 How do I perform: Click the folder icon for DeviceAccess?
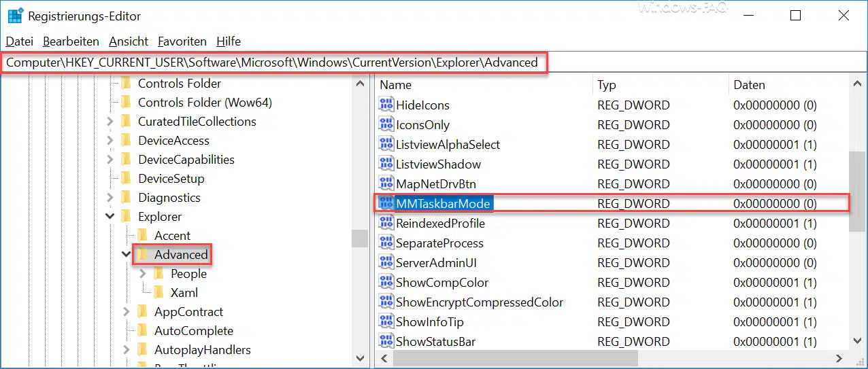[126, 141]
